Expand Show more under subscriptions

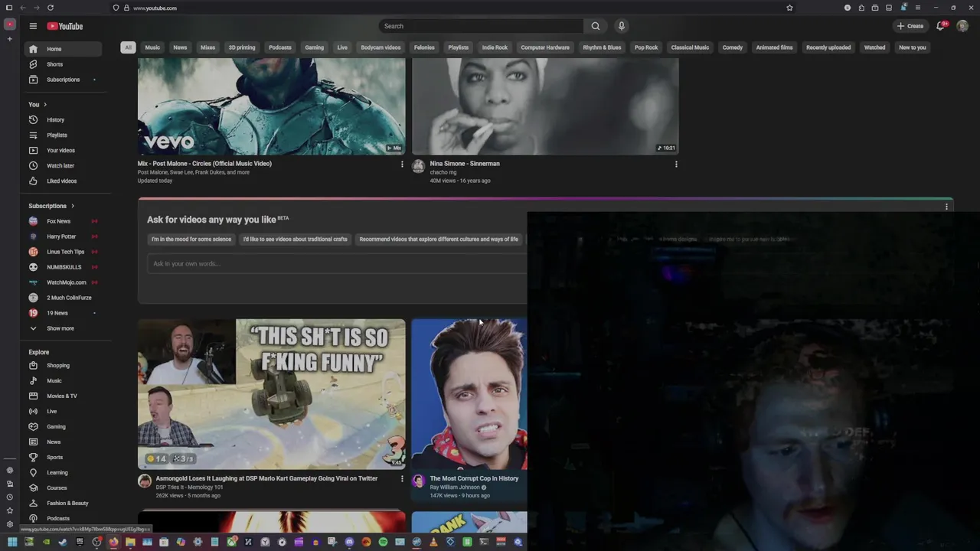(61, 328)
